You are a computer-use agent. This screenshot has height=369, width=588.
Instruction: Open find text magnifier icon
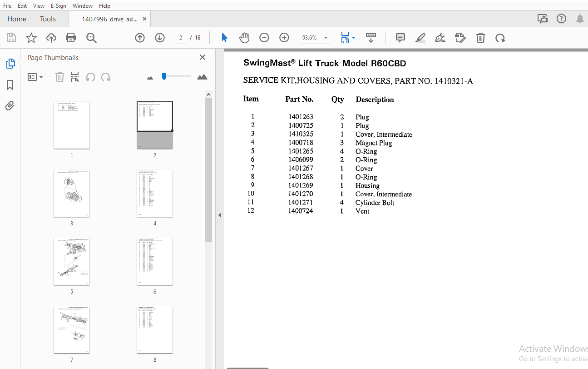click(91, 38)
